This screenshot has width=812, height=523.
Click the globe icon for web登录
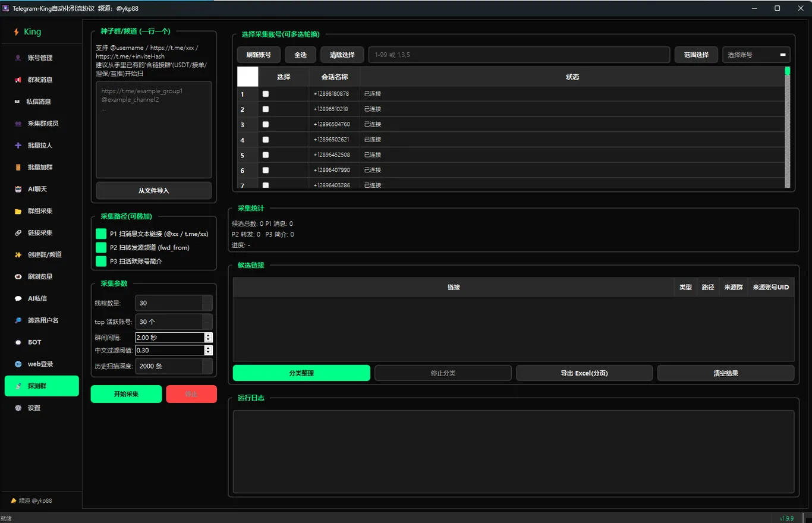click(x=18, y=364)
